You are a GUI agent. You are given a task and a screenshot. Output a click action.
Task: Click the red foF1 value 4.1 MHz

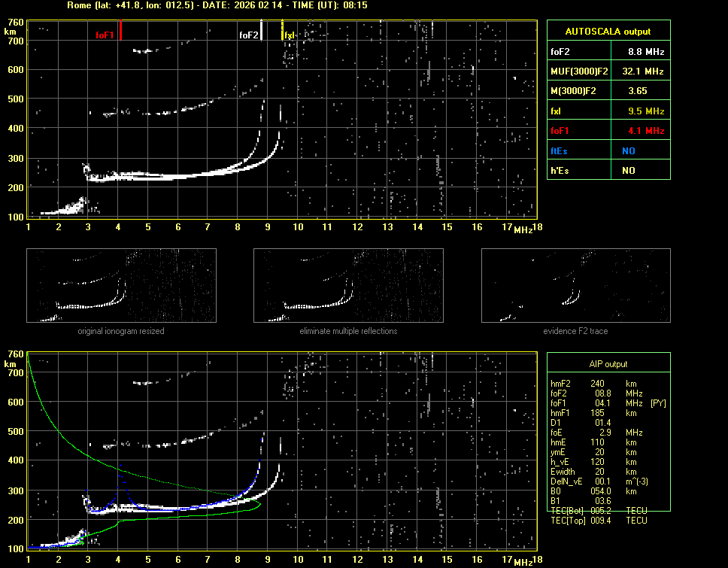click(646, 131)
